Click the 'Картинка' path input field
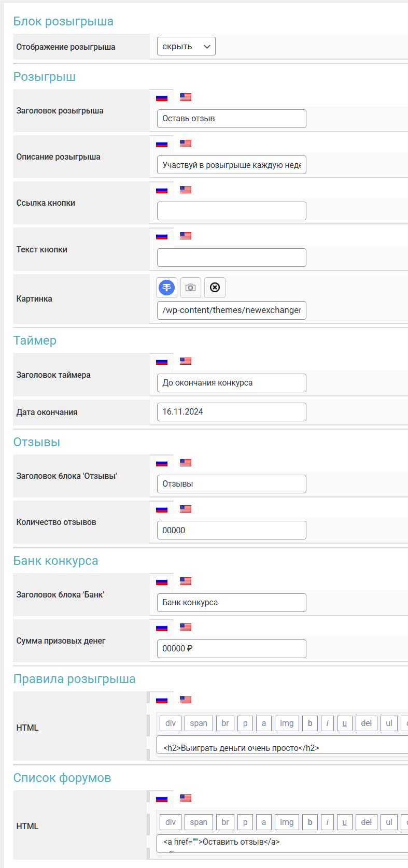This screenshot has height=868, width=408. [231, 310]
